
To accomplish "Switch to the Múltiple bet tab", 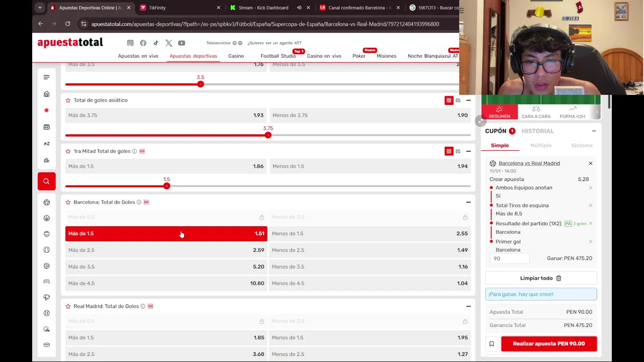I will (x=541, y=145).
